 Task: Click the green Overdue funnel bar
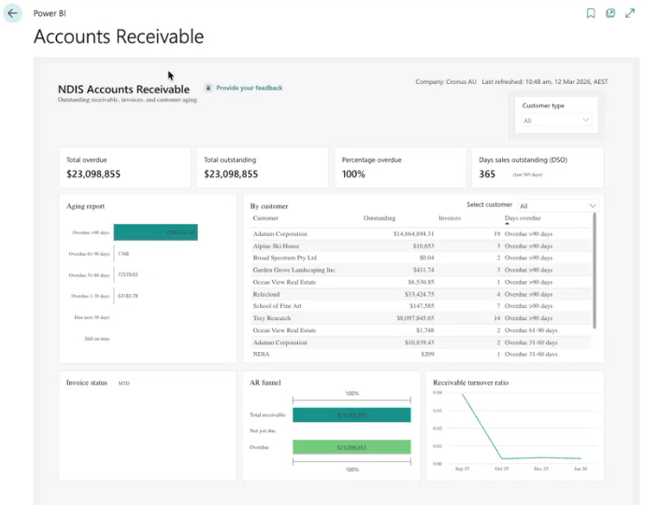pos(351,447)
